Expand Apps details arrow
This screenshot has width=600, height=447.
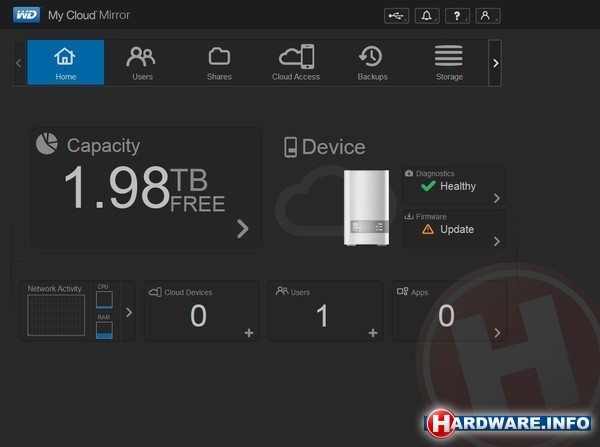pyautogui.click(x=497, y=333)
